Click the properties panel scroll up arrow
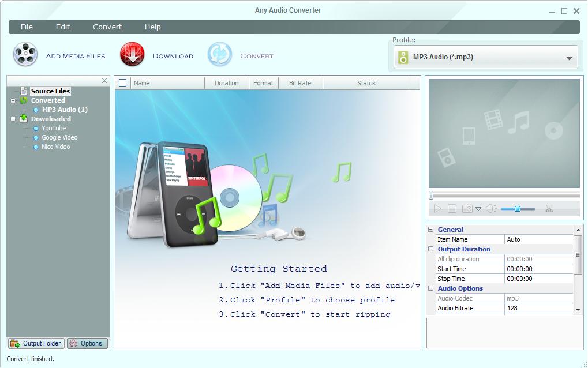 (578, 230)
